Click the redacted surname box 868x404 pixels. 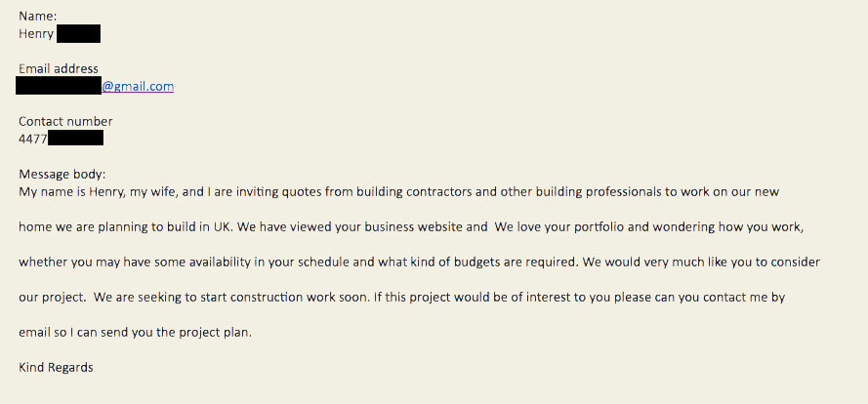[x=78, y=34]
